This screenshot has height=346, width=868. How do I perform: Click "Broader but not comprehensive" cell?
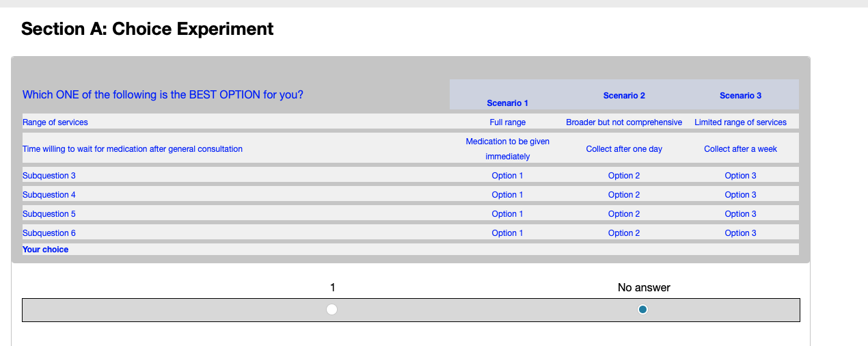624,122
